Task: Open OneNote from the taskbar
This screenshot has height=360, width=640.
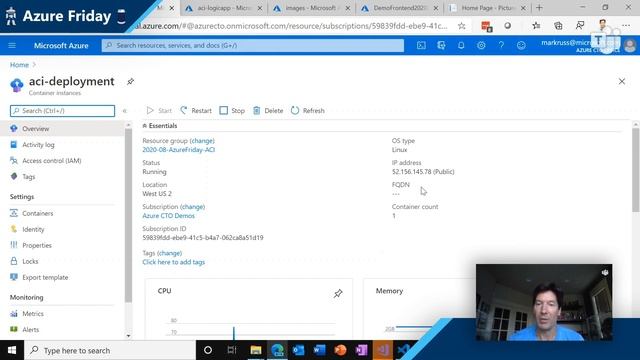Action: [362, 350]
